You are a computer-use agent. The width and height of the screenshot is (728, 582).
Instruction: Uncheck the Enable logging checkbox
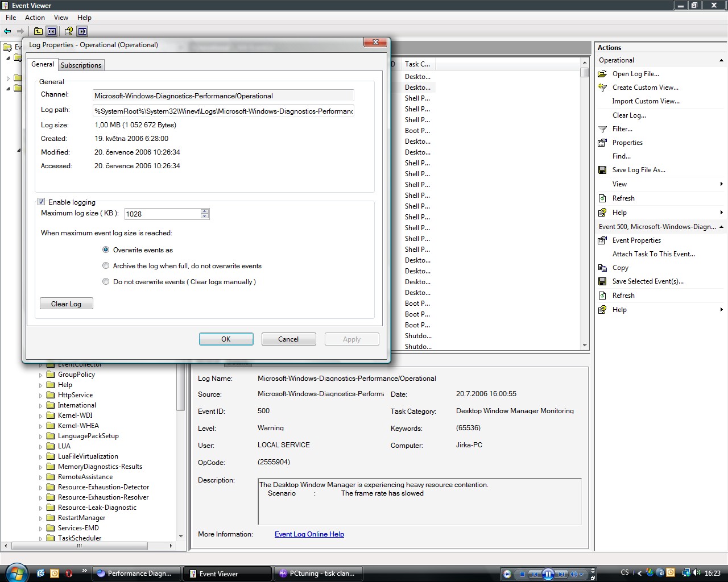41,202
